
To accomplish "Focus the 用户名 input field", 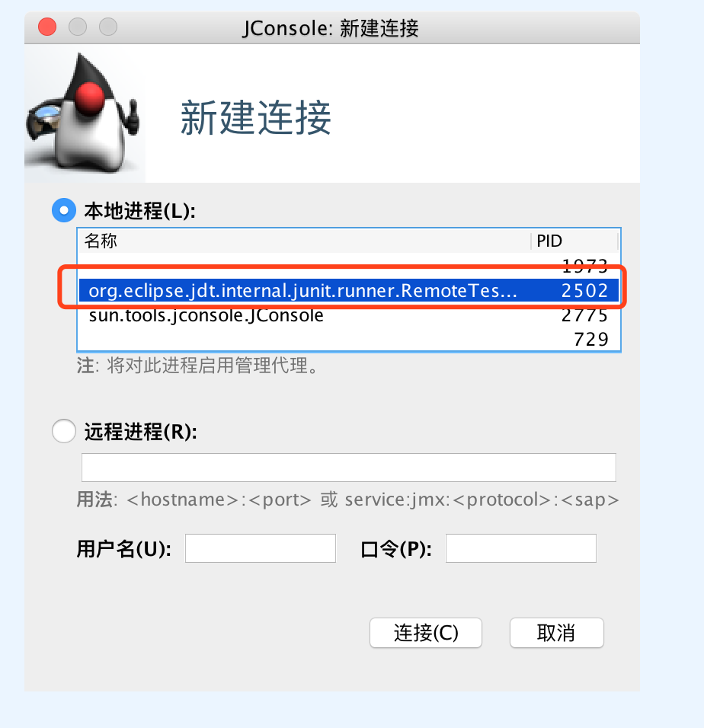I will pos(261,548).
